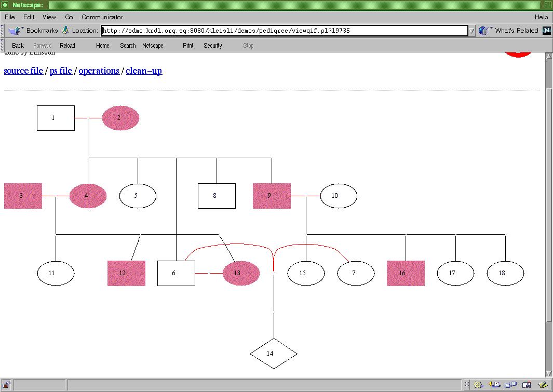Click oval node 10

tap(339, 196)
